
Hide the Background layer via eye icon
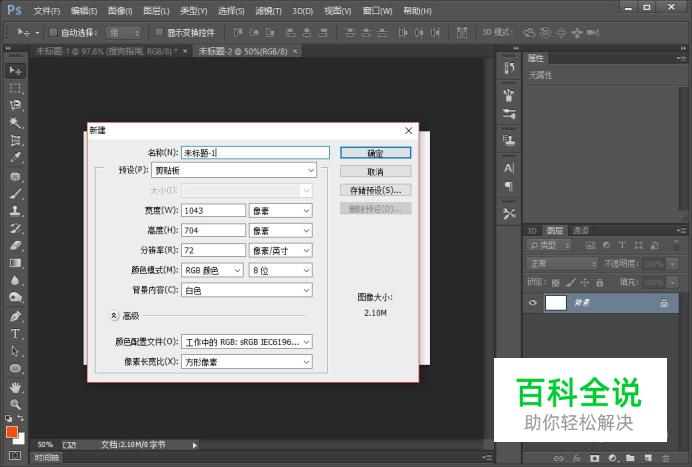pos(532,303)
